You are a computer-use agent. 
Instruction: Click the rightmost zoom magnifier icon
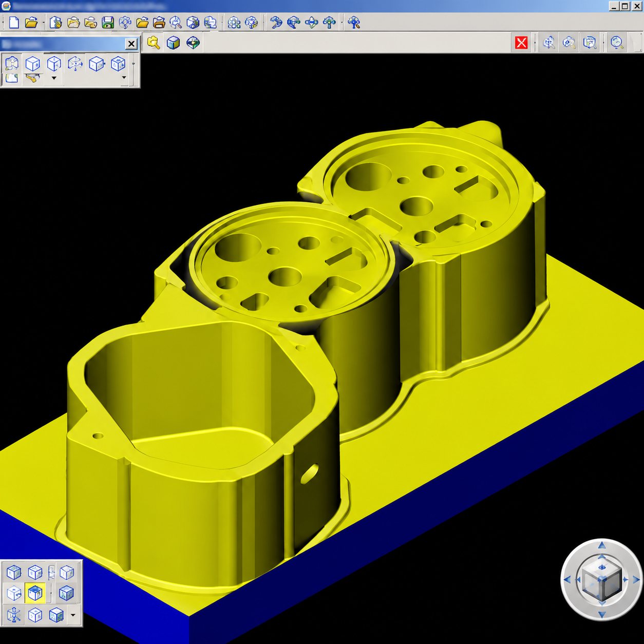click(x=617, y=43)
